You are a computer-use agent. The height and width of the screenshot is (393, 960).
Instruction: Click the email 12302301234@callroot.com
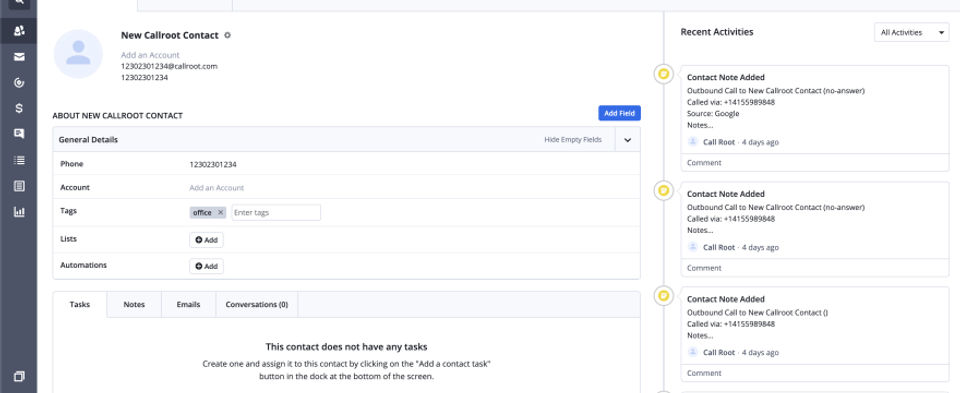tap(169, 66)
